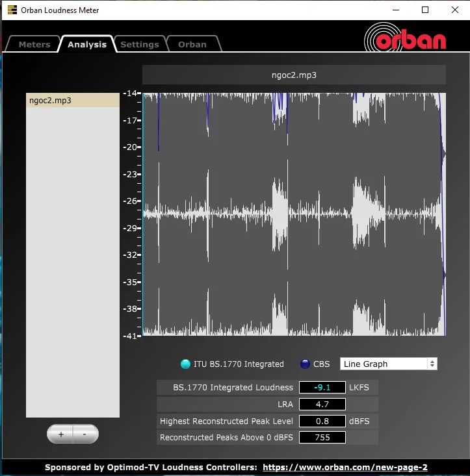This screenshot has width=470, height=476.
Task: Click the loudness graph waveform area
Action: click(294, 214)
